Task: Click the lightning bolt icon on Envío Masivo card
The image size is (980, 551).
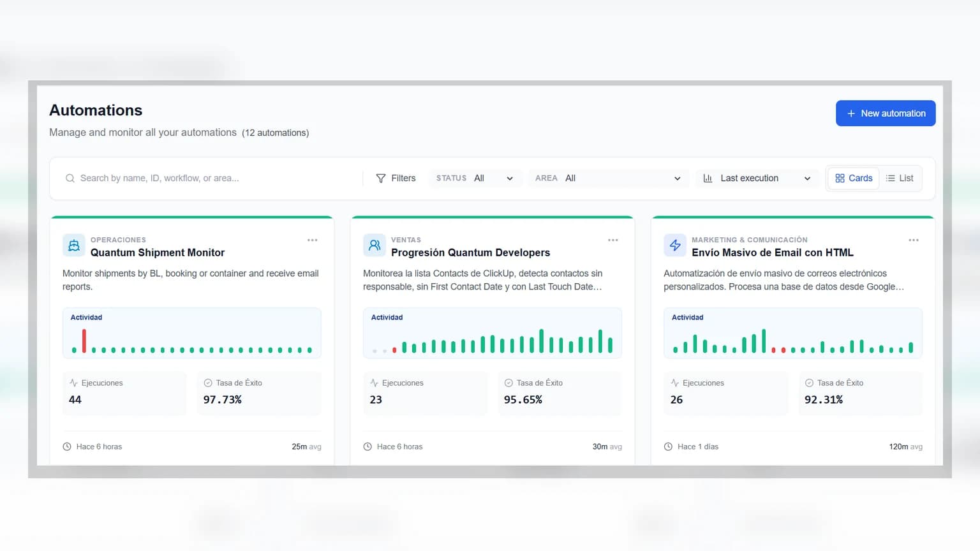Action: point(674,246)
